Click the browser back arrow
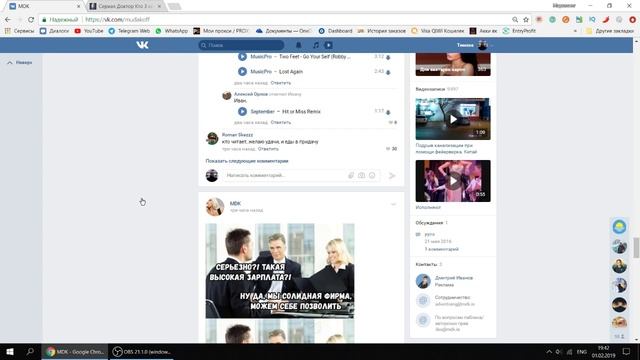This screenshot has width=640, height=360. click(8, 19)
